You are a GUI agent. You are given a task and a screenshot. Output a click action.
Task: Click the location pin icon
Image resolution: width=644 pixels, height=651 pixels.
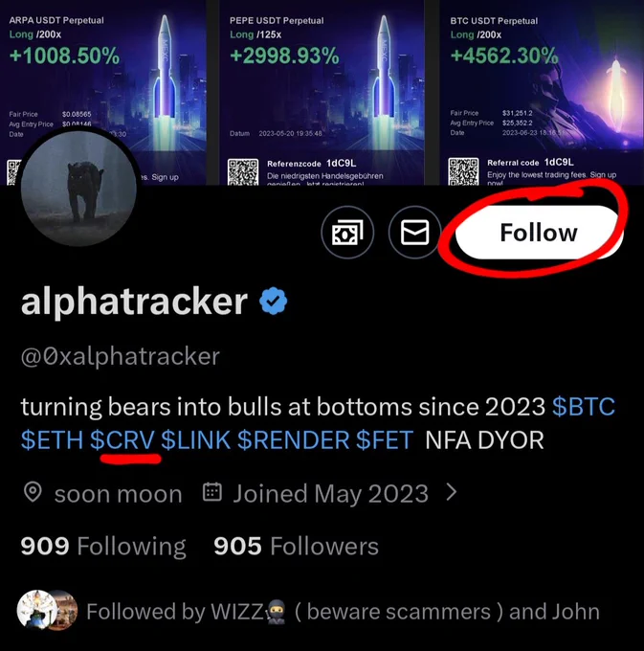pyautogui.click(x=33, y=492)
